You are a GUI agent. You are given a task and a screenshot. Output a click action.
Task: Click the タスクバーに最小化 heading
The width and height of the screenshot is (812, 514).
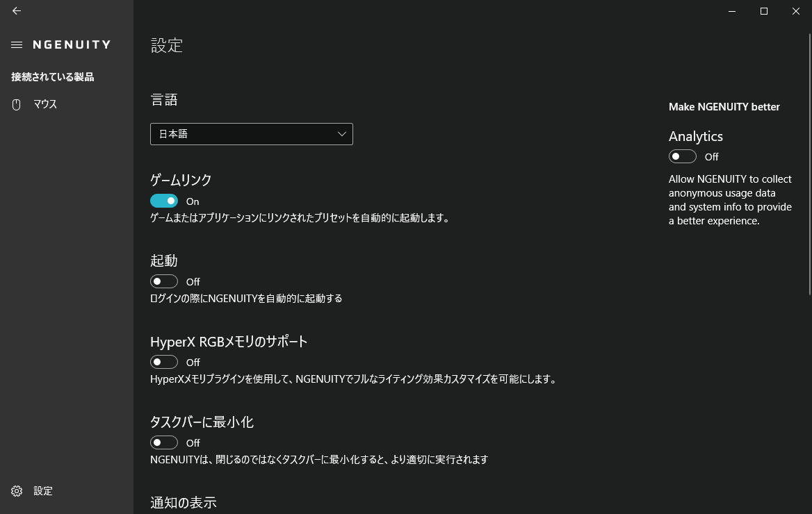click(202, 422)
